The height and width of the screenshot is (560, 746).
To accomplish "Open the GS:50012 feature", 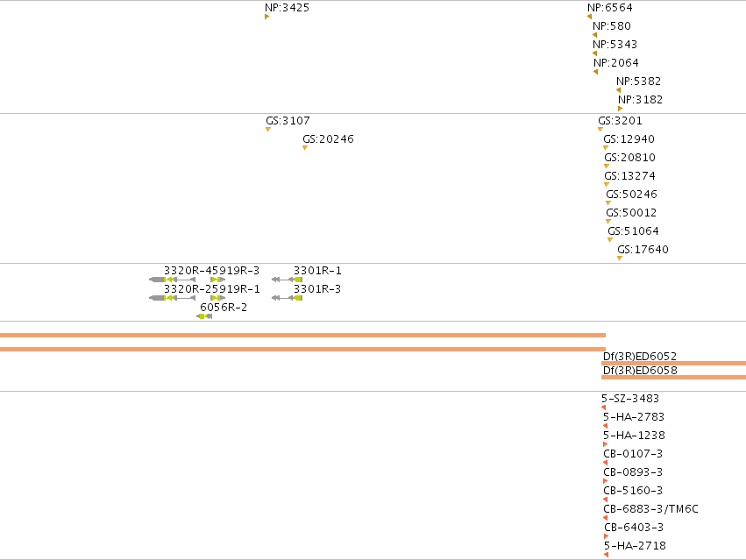I will (x=631, y=213).
